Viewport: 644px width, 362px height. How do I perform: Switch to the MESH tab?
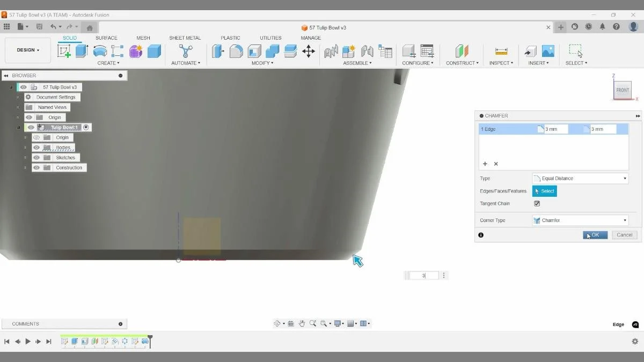click(143, 38)
